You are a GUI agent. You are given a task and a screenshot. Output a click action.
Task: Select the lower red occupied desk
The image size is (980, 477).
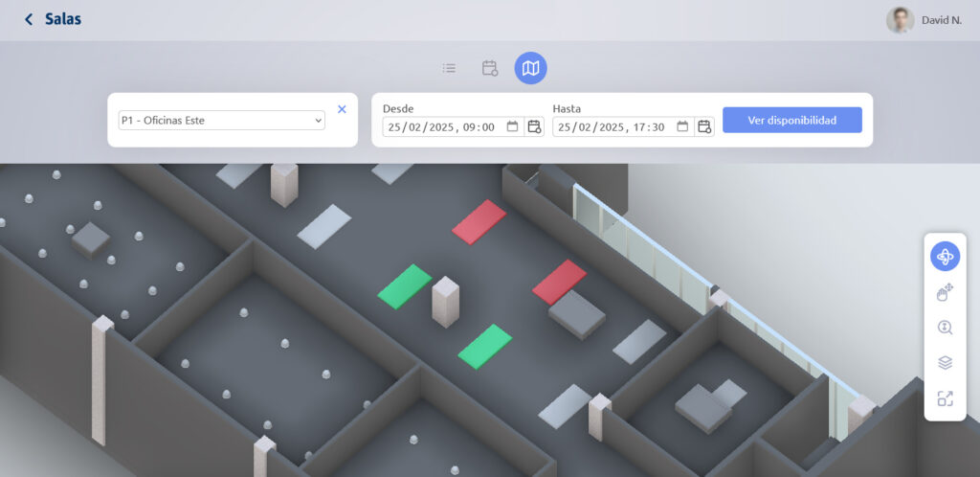(x=559, y=282)
